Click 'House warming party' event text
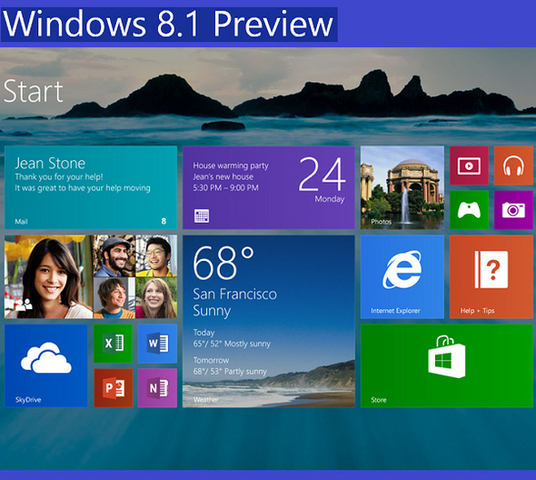536x480 pixels. pos(231,166)
